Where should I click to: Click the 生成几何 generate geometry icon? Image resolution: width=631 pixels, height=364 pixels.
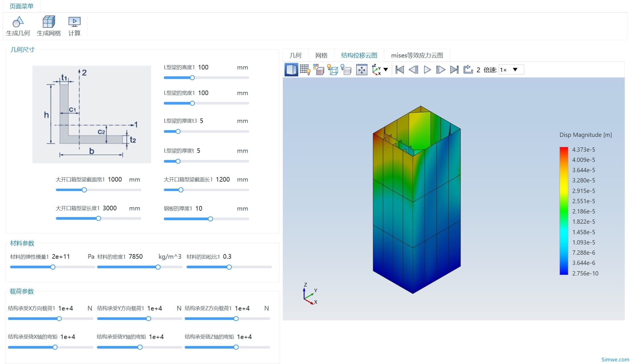coord(18,22)
